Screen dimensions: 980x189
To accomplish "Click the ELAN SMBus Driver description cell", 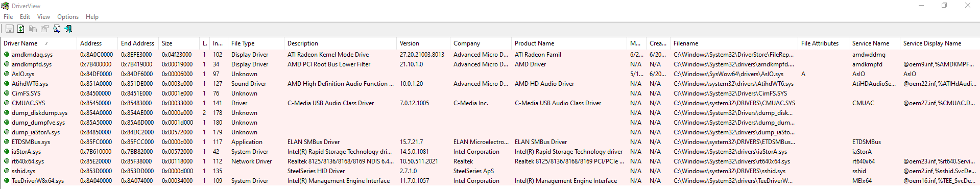I will [314, 142].
